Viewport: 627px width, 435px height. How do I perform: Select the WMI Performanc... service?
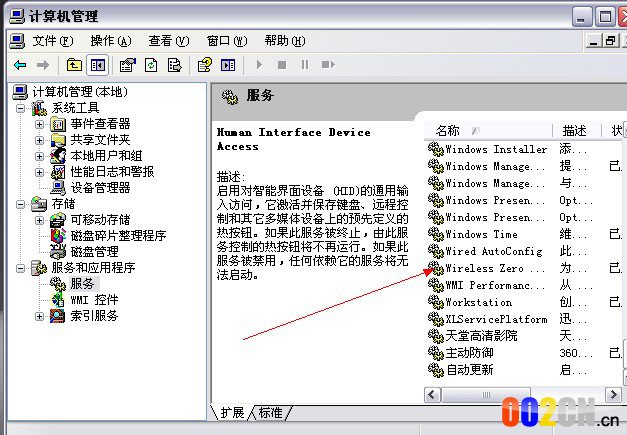495,285
